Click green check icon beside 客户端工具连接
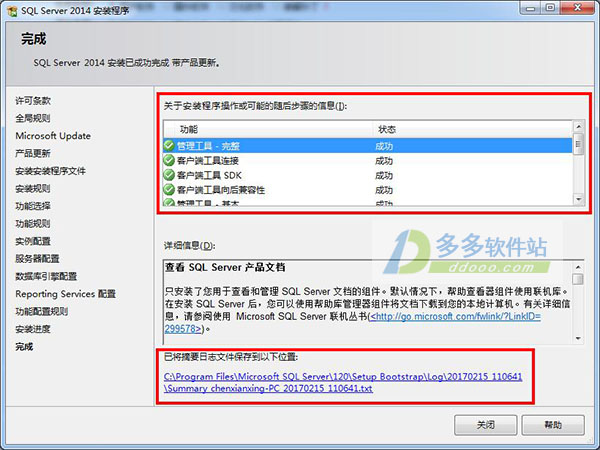Image resolution: width=600 pixels, height=450 pixels. pyautogui.click(x=169, y=160)
